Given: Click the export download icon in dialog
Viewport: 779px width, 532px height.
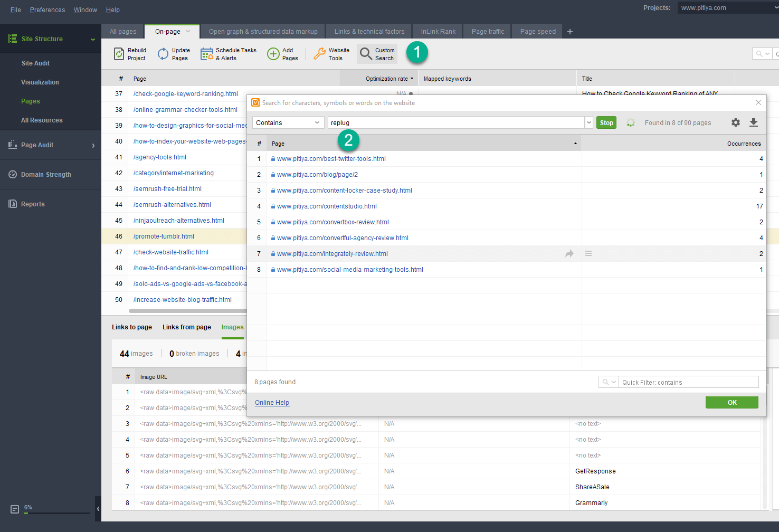Looking at the screenshot, I should point(754,122).
